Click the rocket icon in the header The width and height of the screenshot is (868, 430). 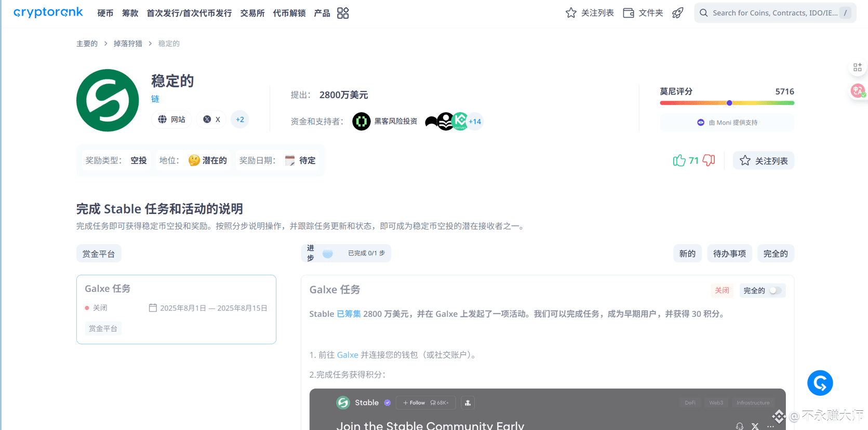678,13
